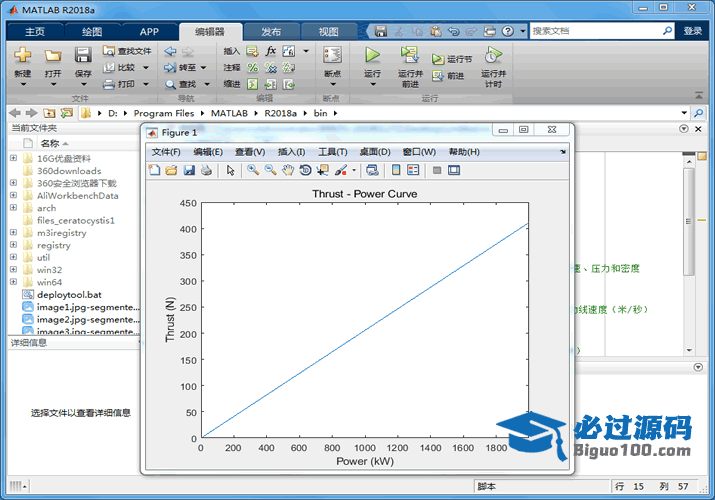Expand the 16G优盘资料 folder
The height and width of the screenshot is (500, 715).
13,158
